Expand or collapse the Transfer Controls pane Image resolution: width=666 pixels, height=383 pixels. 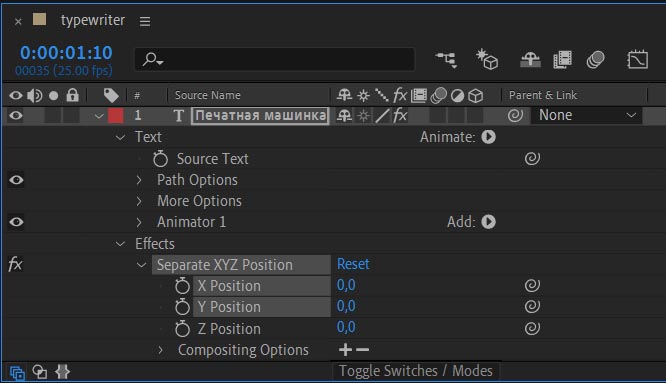[x=40, y=372]
